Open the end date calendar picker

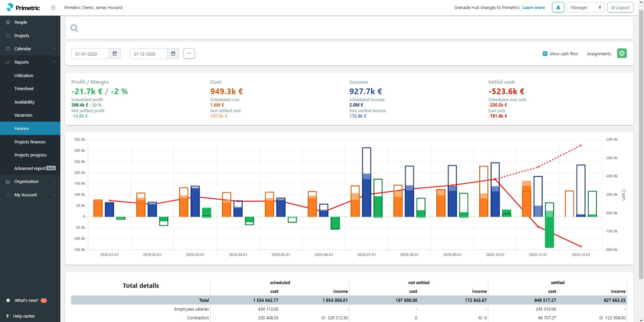click(x=173, y=54)
